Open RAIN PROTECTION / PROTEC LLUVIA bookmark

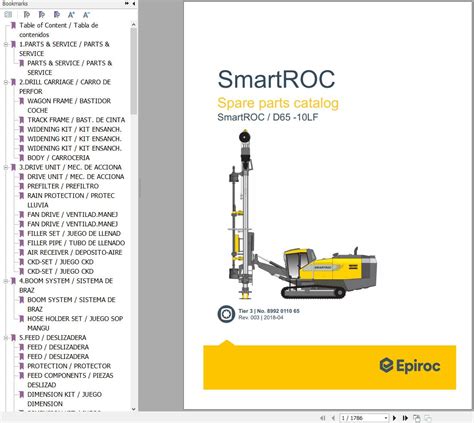click(x=71, y=200)
